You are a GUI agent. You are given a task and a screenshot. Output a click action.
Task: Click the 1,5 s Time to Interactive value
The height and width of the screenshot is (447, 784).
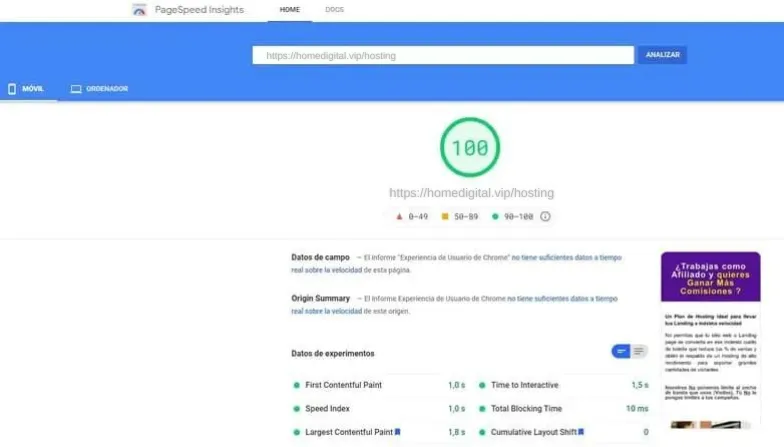tap(640, 385)
